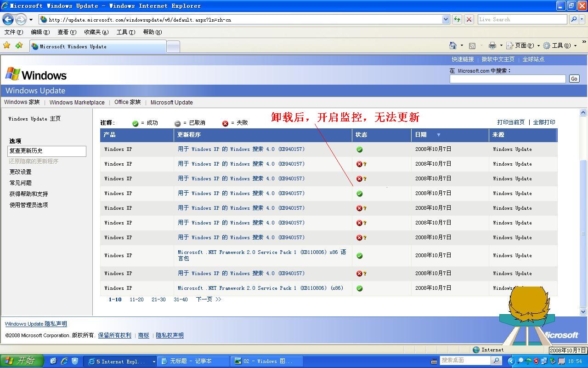This screenshot has width=588, height=368.
Task: Click the Add to Favorites star-plus icon
Action: pos(19,46)
